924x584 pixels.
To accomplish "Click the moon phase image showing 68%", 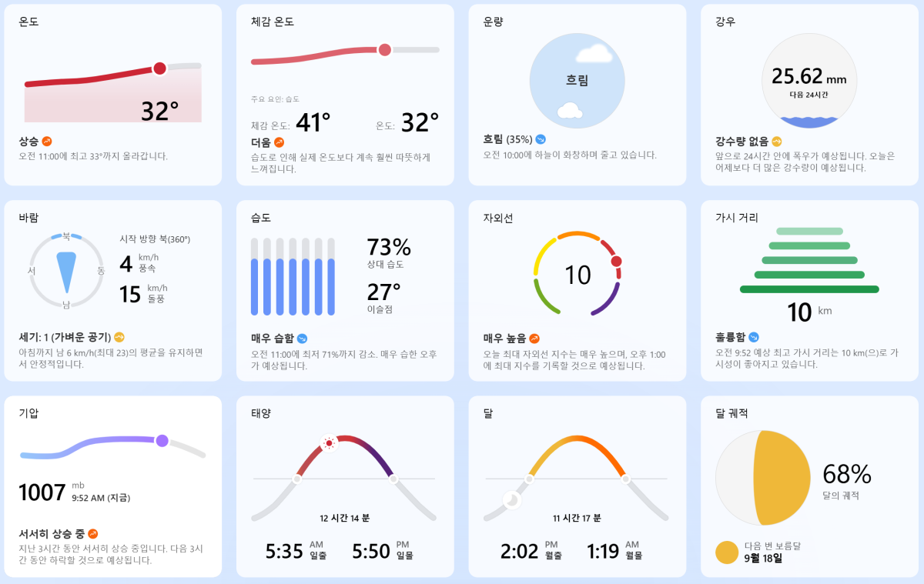I will pos(763,478).
